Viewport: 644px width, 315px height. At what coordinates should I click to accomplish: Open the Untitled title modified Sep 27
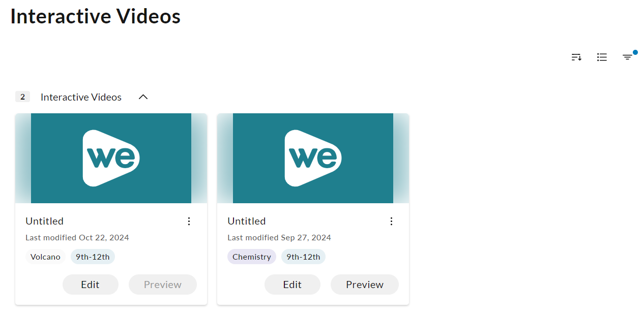click(x=247, y=221)
